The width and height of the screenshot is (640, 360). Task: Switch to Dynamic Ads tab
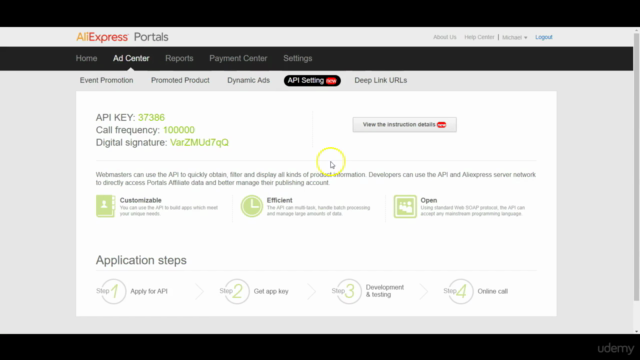pos(249,80)
